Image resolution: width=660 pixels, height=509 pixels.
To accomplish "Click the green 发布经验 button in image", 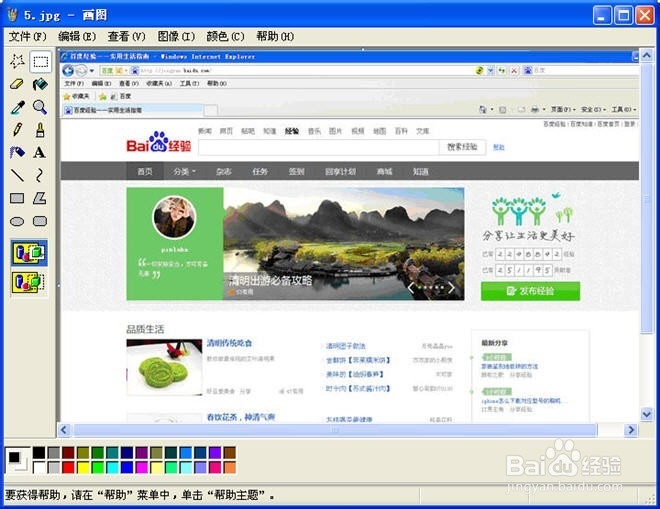I will click(x=530, y=291).
